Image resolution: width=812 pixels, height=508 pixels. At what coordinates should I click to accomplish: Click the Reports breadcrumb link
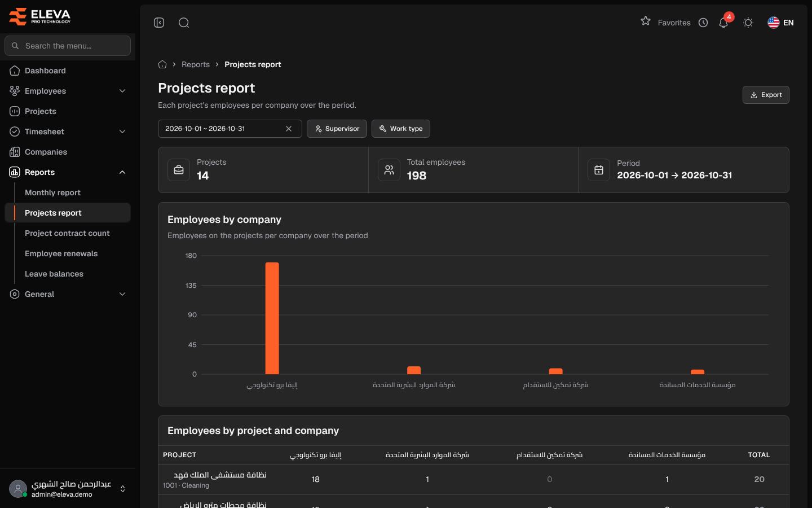(196, 64)
